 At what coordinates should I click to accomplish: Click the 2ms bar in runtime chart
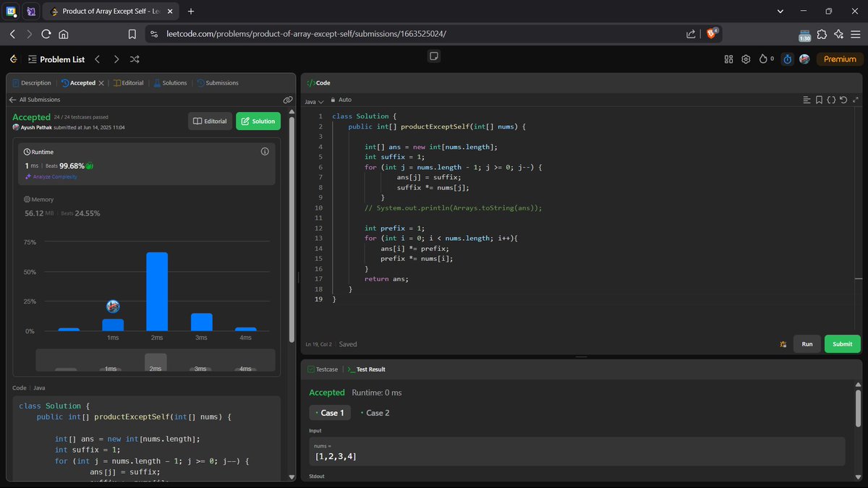(x=157, y=291)
